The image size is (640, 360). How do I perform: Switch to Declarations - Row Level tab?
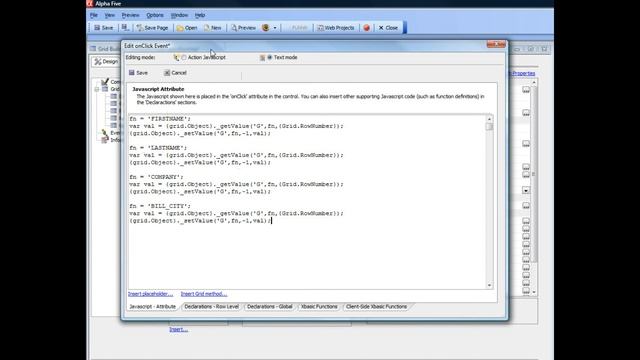click(211, 307)
